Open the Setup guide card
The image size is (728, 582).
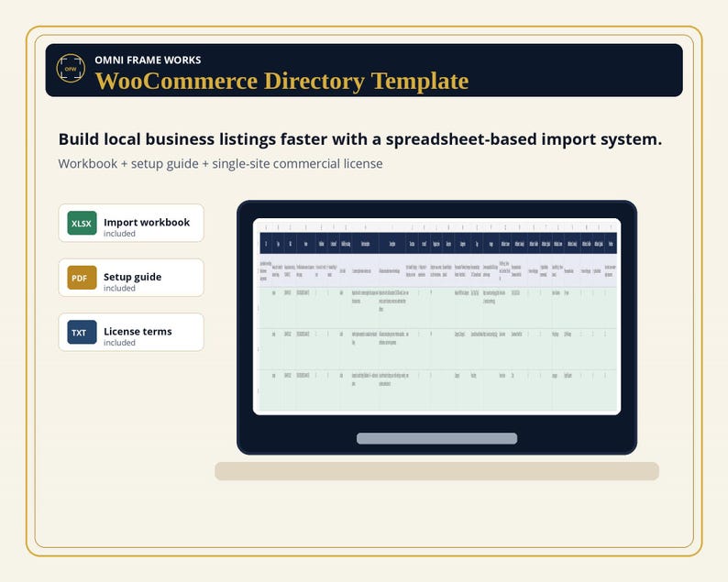pos(131,278)
